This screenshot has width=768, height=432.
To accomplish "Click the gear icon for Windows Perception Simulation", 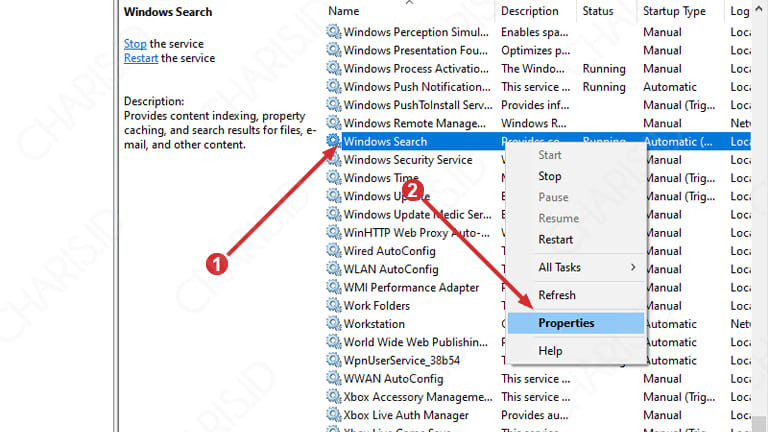I will point(334,32).
